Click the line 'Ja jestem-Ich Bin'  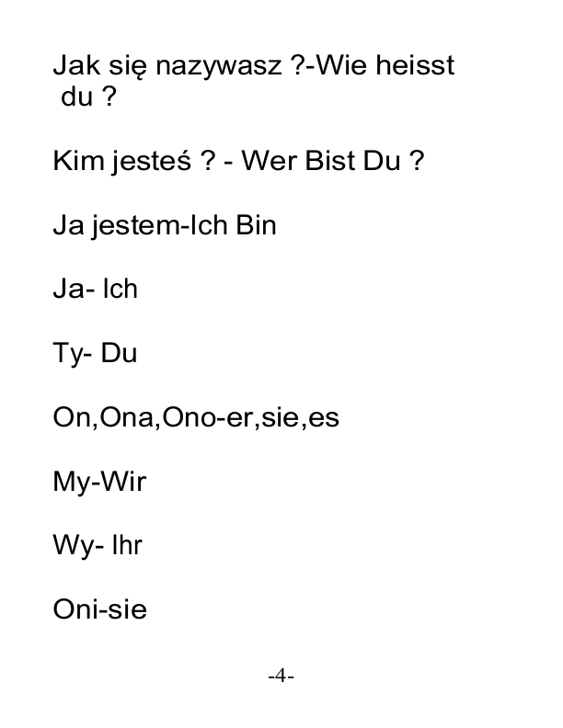click(x=165, y=226)
